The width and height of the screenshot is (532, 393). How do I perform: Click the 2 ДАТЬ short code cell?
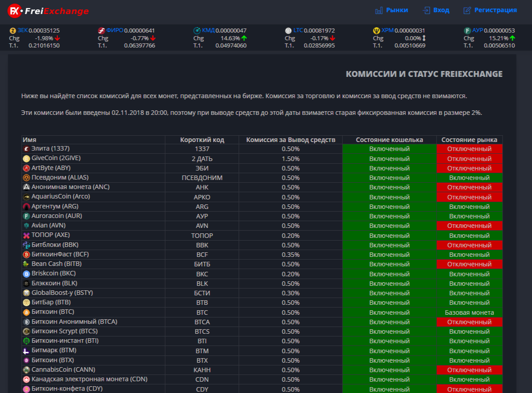[202, 159]
